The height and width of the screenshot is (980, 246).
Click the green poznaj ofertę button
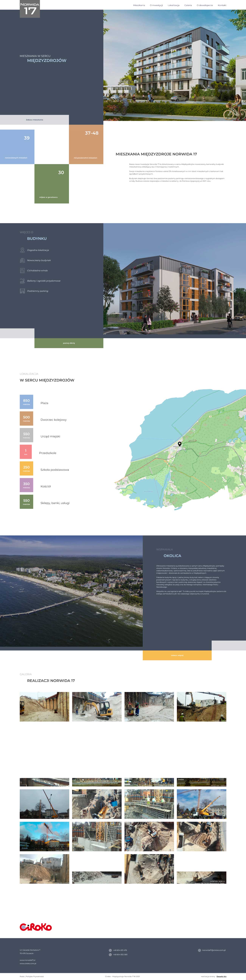pos(69,343)
